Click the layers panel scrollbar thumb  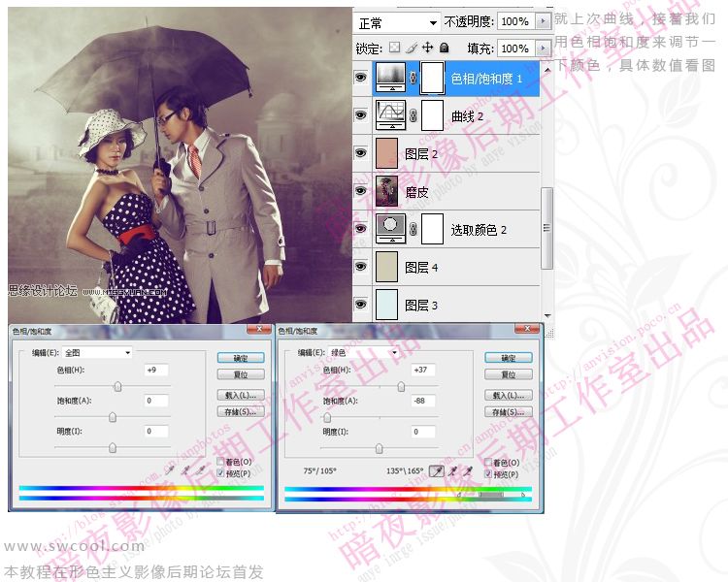click(547, 228)
